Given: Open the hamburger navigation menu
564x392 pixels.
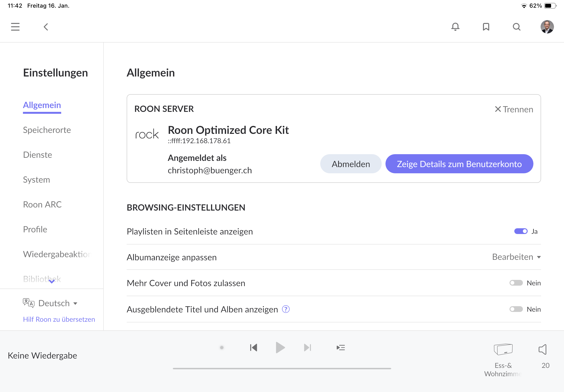Looking at the screenshot, I should coord(15,27).
